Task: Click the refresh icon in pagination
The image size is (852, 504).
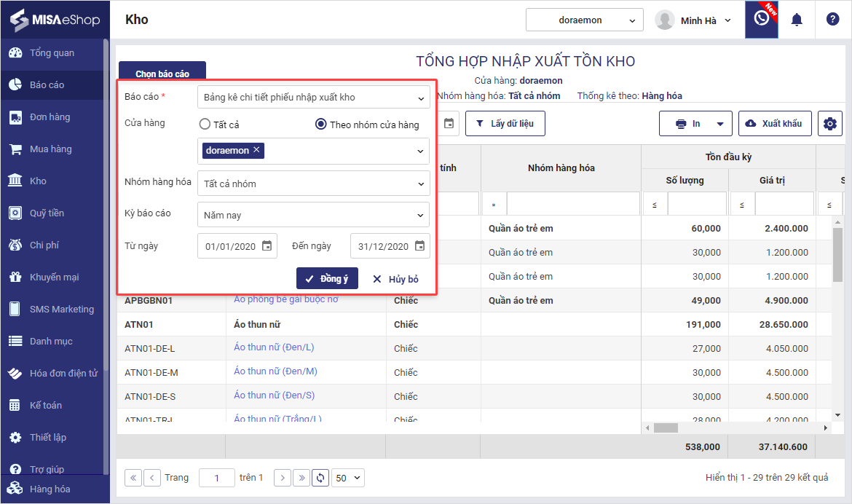Action: [320, 478]
